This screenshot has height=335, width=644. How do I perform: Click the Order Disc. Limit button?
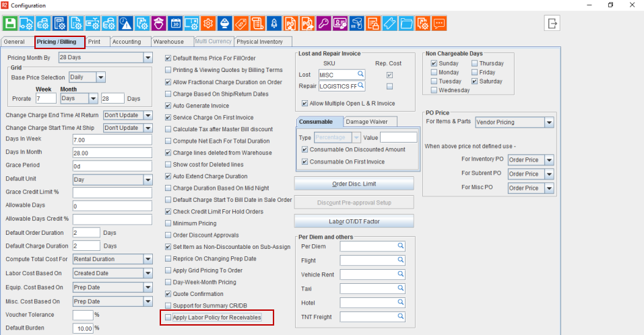pyautogui.click(x=354, y=184)
